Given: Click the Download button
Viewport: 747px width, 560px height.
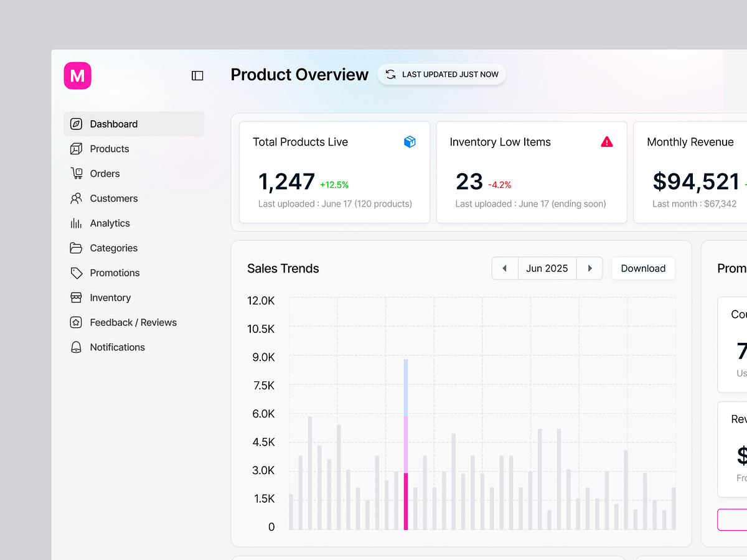Looking at the screenshot, I should point(643,268).
